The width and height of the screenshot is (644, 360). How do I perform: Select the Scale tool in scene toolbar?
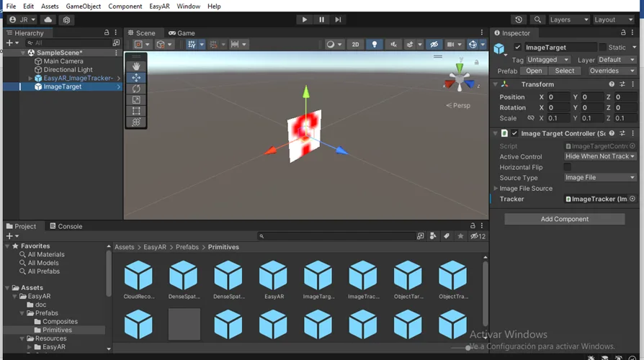click(136, 100)
